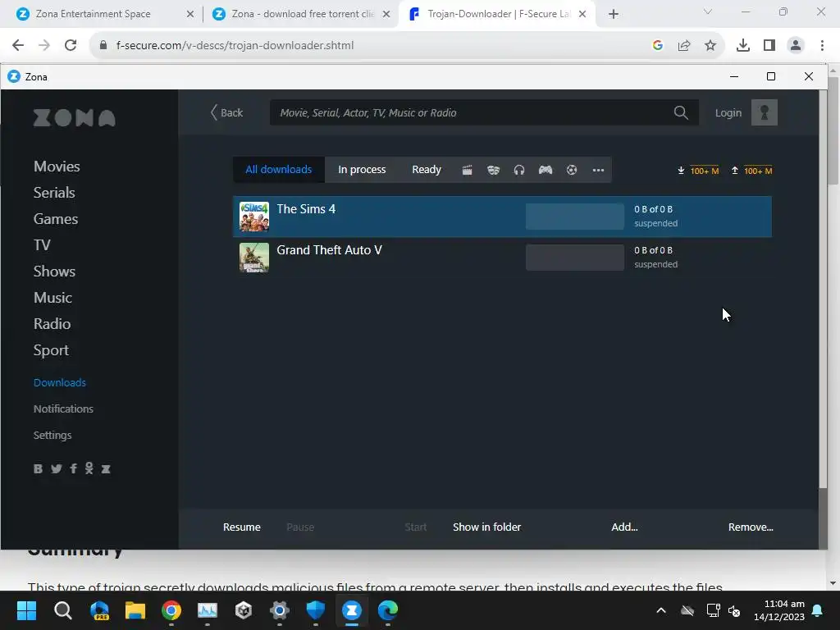The width and height of the screenshot is (840, 630).
Task: Click Remove... button in bottom bar
Action: (x=751, y=527)
